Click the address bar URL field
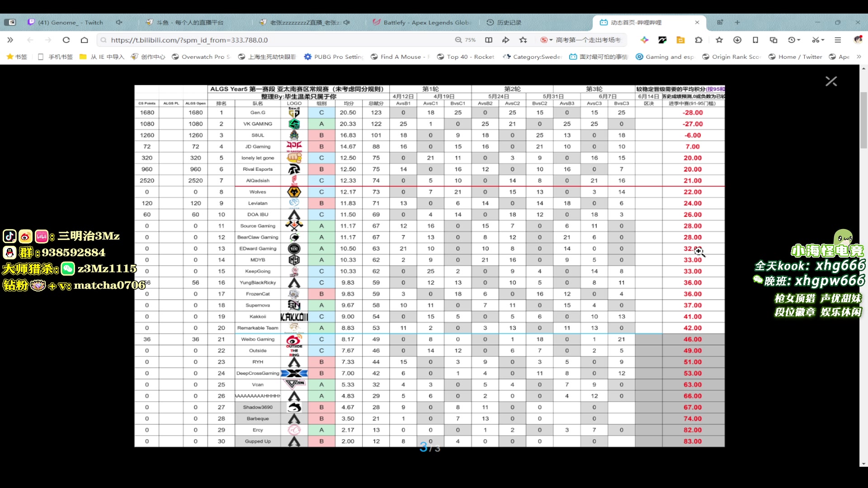The width and height of the screenshot is (868, 488). click(x=276, y=40)
